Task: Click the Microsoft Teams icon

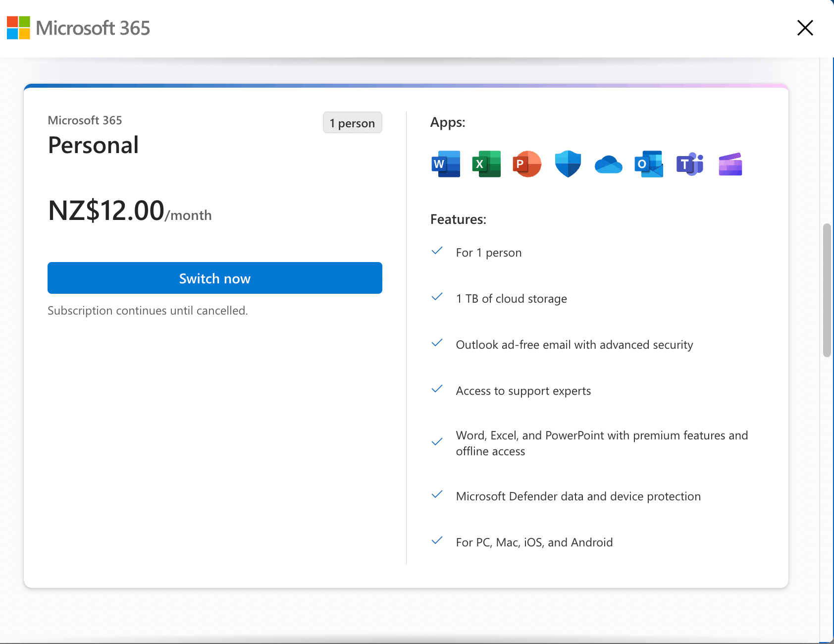Action: pyautogui.click(x=690, y=164)
